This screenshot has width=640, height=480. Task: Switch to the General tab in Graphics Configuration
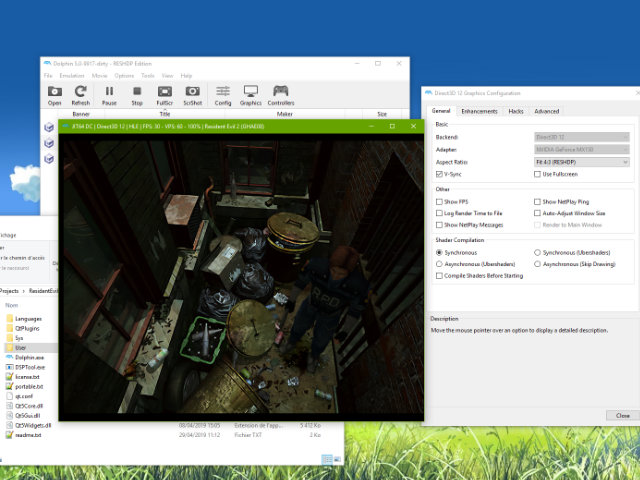[x=441, y=111]
